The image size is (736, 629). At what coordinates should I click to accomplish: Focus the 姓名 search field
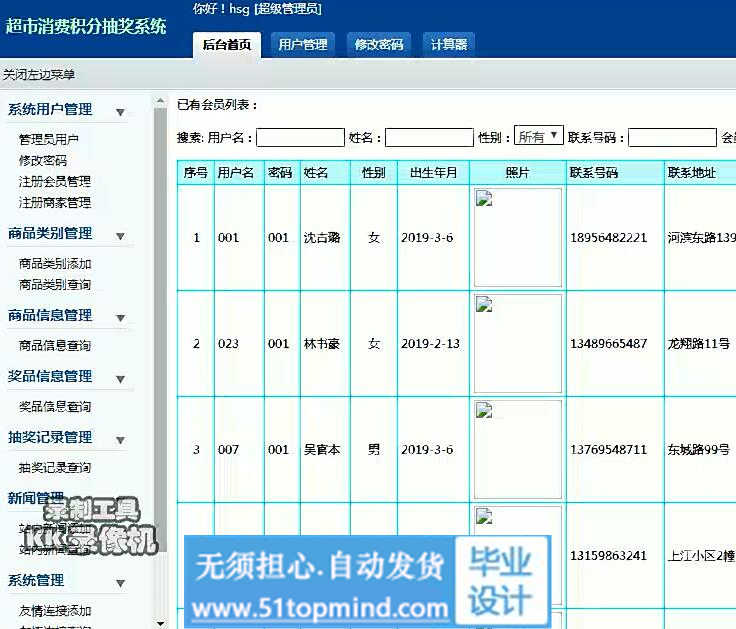429,138
